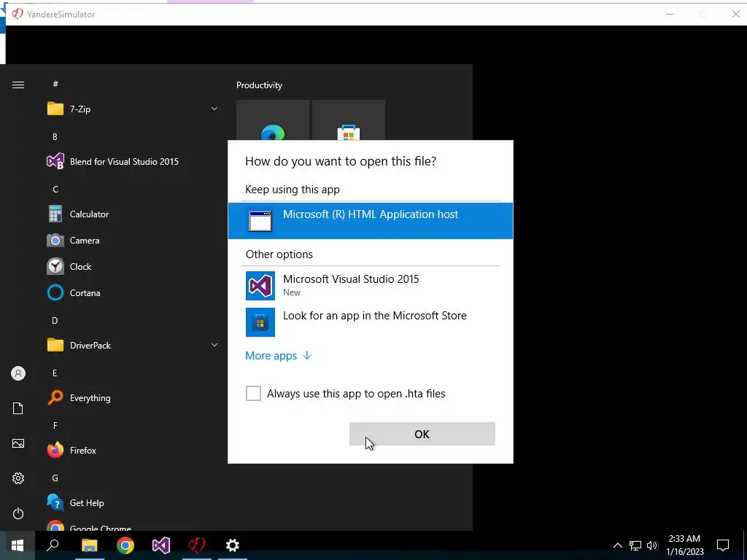
Task: Expand the DriverPack folder chevron
Action: tap(214, 345)
